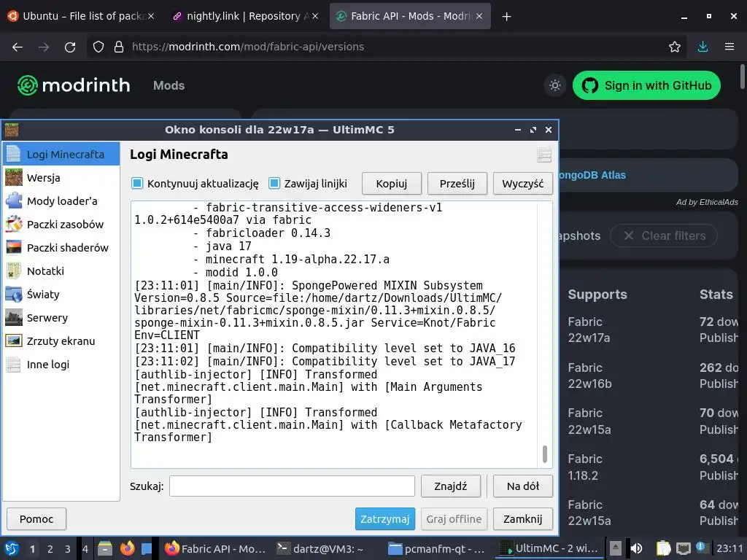This screenshot has width=747, height=560.
Task: Open the start menu in the taskbar
Action: [x=12, y=549]
